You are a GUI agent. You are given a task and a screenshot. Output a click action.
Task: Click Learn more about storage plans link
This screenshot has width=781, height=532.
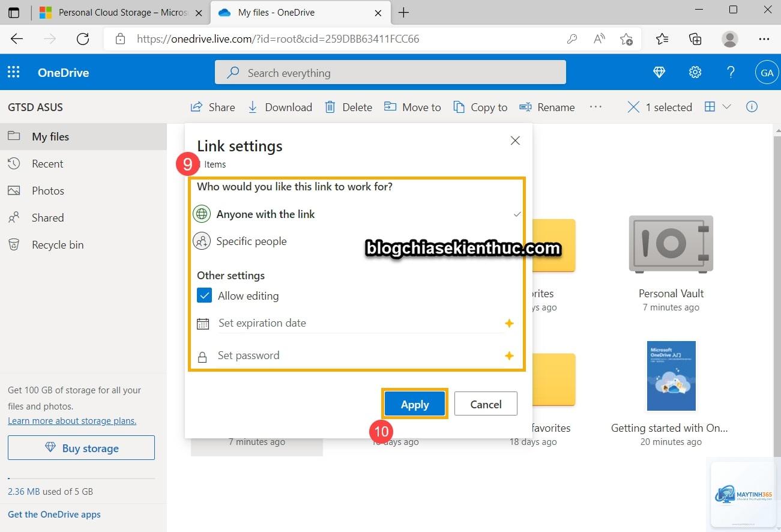[x=72, y=420]
